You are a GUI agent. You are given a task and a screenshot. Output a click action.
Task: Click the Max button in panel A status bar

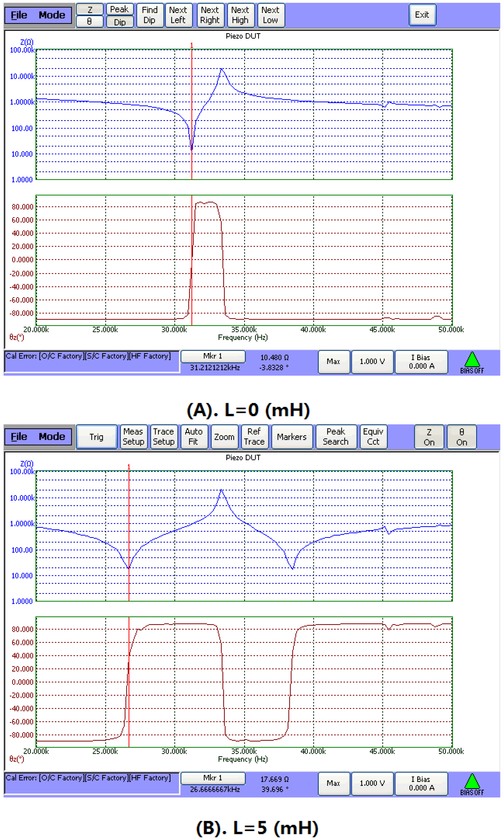click(x=333, y=362)
